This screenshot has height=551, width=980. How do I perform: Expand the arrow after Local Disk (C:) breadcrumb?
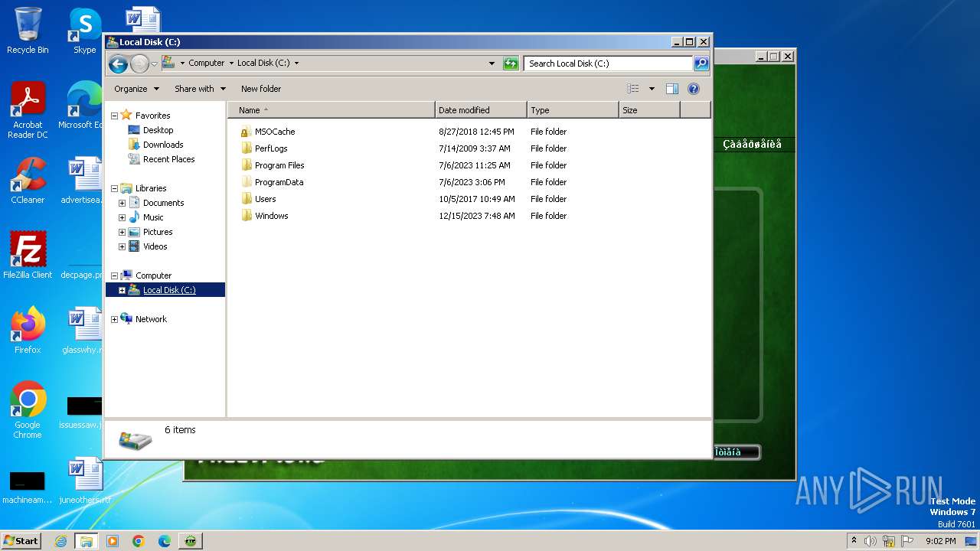[x=296, y=64]
